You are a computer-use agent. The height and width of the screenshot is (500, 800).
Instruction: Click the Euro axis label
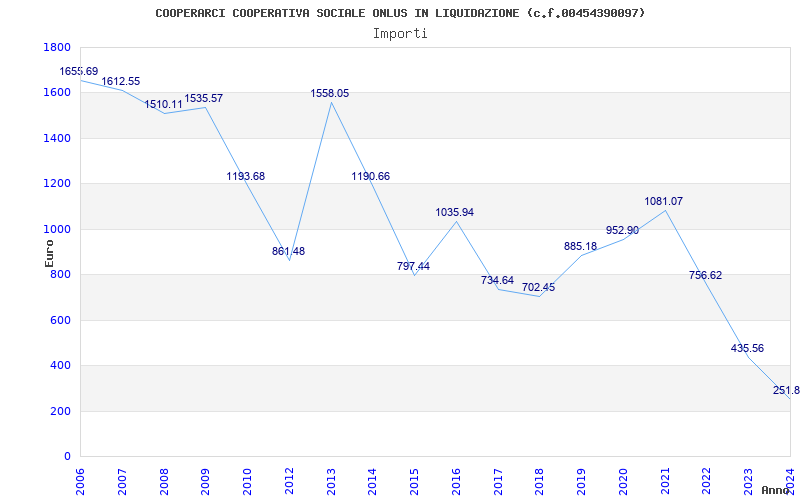[x=49, y=253]
